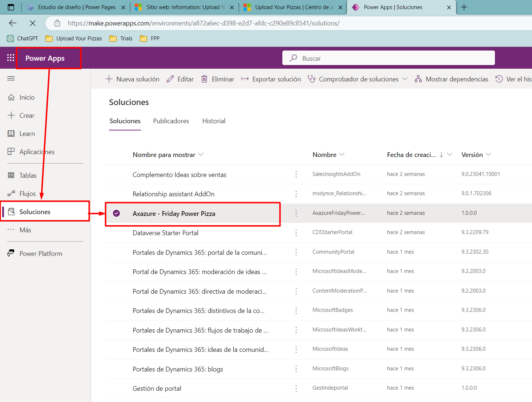Screen dimensions: 532x402
Task: Open Flujos in the sidebar
Action: 28,194
